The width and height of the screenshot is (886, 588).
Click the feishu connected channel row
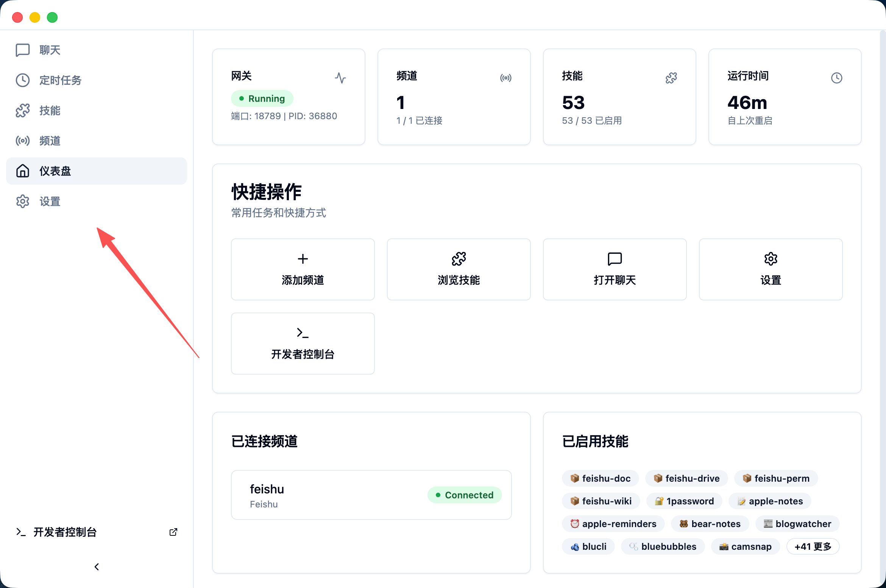[371, 495]
